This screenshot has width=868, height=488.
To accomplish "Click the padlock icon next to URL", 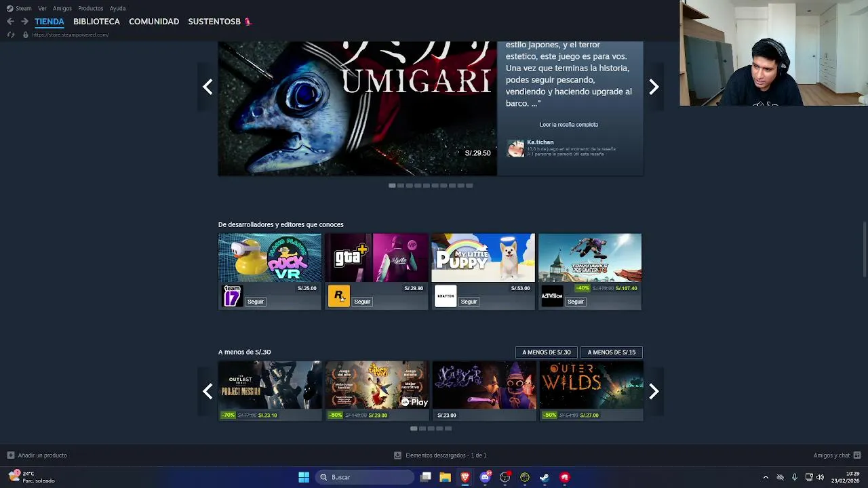I will 26,35.
